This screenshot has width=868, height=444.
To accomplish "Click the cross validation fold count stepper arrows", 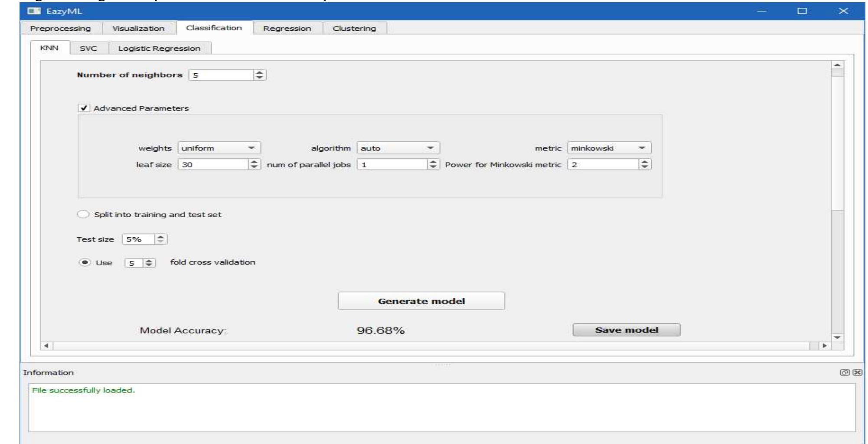I will tap(149, 263).
